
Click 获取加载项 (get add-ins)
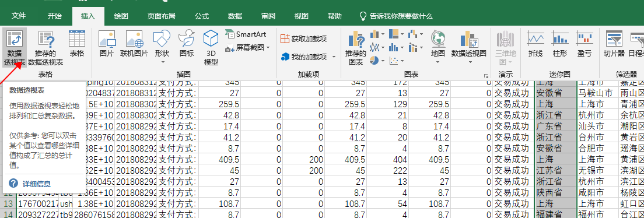pos(303,38)
